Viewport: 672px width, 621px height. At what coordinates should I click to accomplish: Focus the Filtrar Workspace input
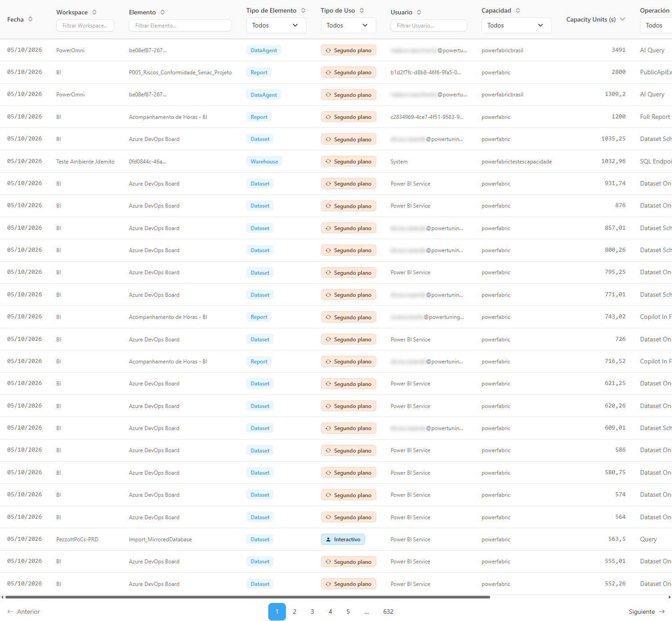coord(85,26)
